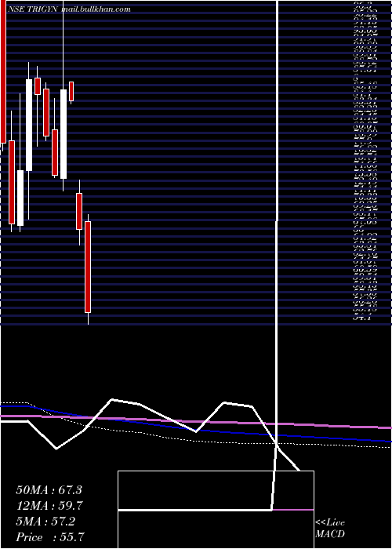Click the <<Live MACD label
Screen dimensions: 392x549
[330, 529]
